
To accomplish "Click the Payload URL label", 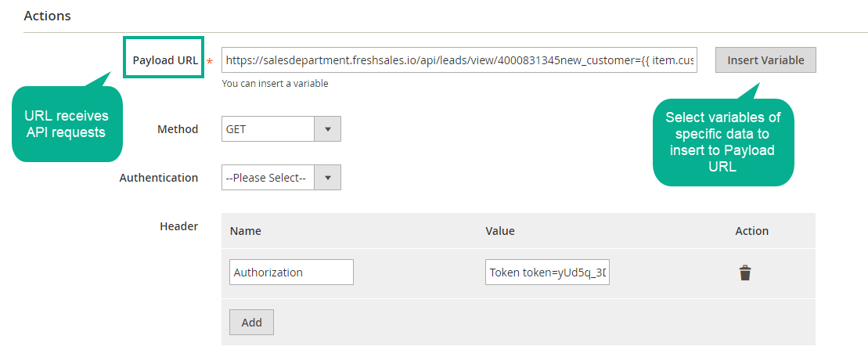I will point(165,60).
